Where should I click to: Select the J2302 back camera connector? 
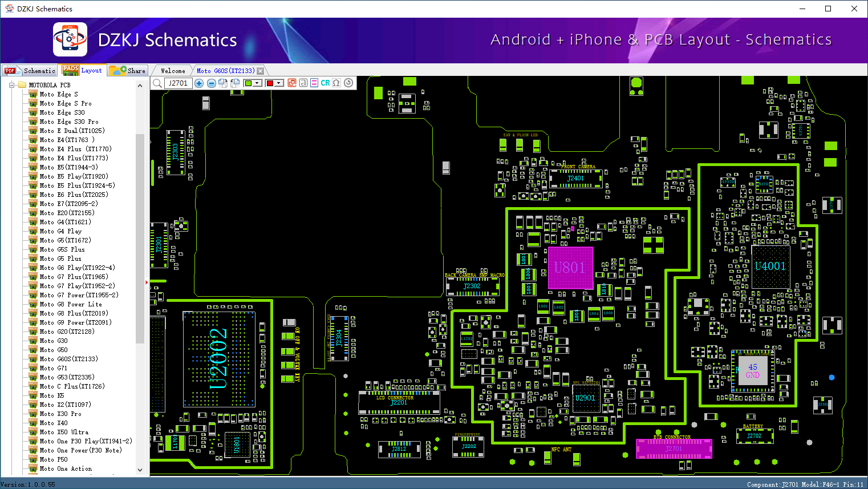pos(472,286)
